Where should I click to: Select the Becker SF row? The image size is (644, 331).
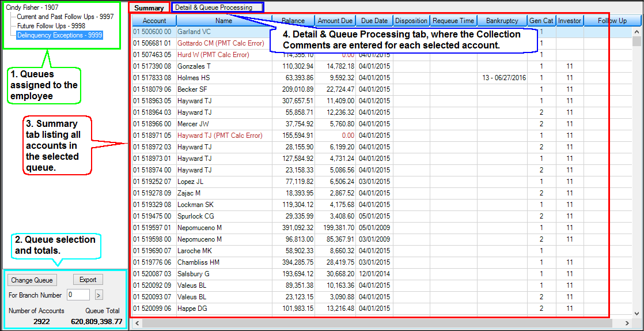click(x=382, y=89)
